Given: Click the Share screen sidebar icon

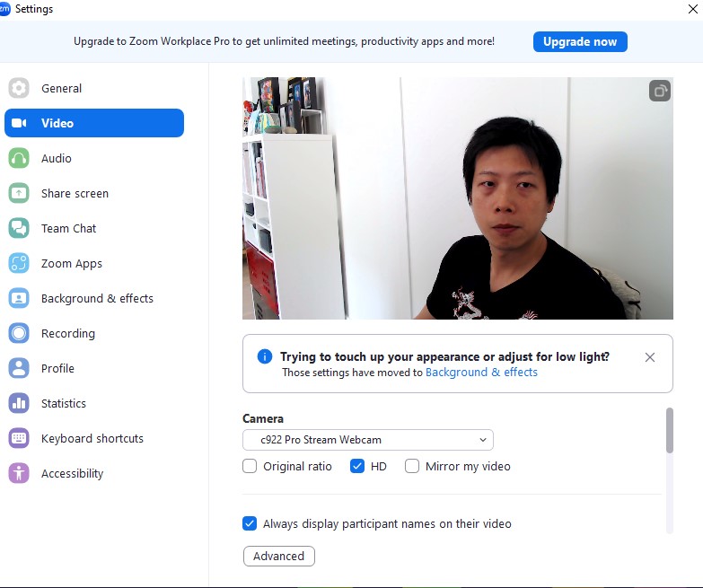Looking at the screenshot, I should (x=19, y=193).
